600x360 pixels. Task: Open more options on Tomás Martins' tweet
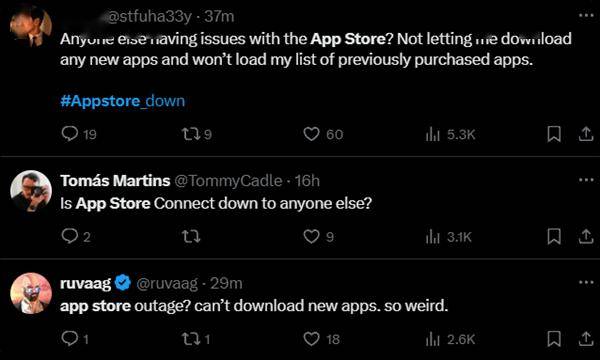(586, 180)
